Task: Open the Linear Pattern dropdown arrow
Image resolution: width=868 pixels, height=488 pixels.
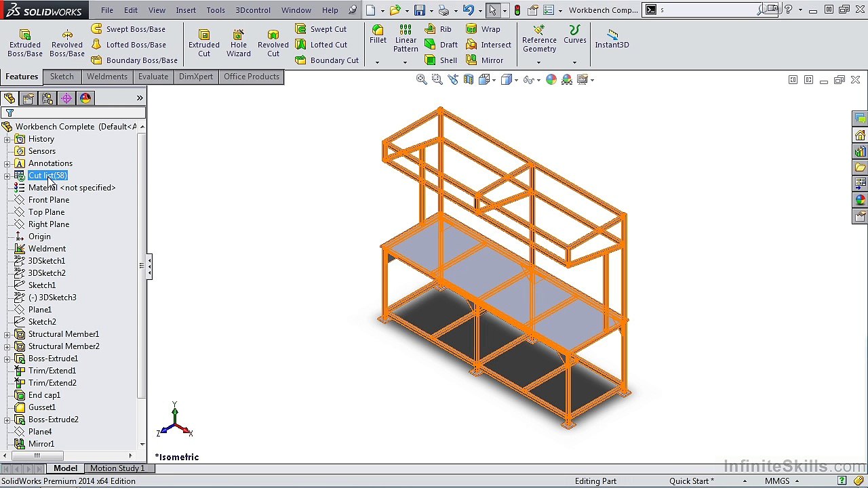Action: (405, 62)
